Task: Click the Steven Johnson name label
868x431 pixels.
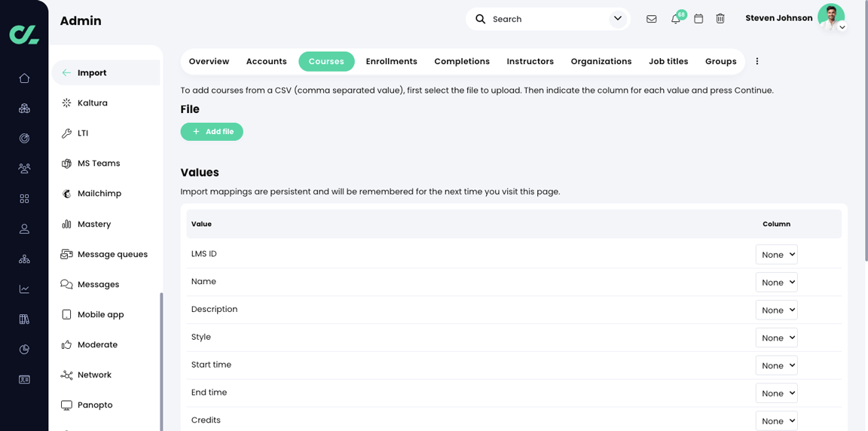Action: (x=779, y=17)
